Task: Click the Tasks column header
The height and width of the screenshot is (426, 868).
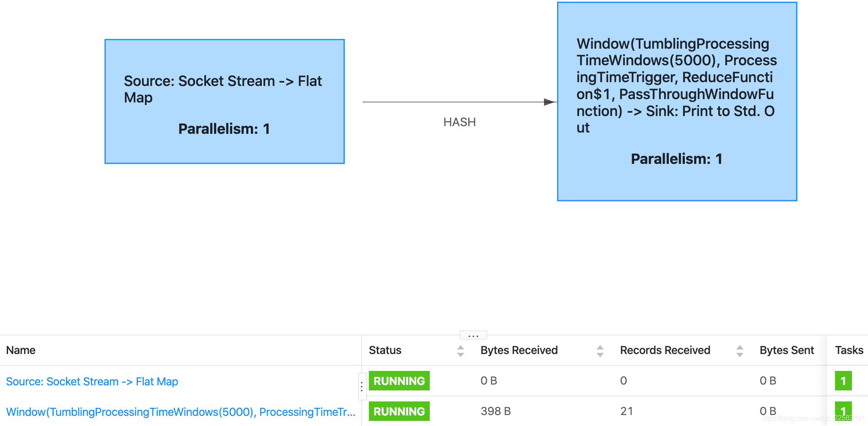Action: coord(849,350)
